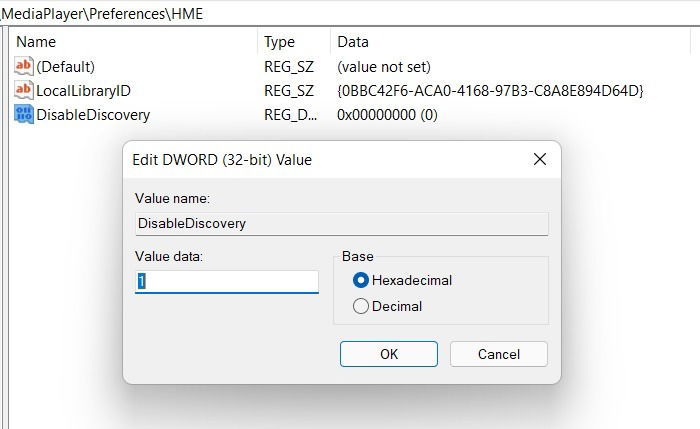Click the registry path address bar
700x429 pixels.
350,14
